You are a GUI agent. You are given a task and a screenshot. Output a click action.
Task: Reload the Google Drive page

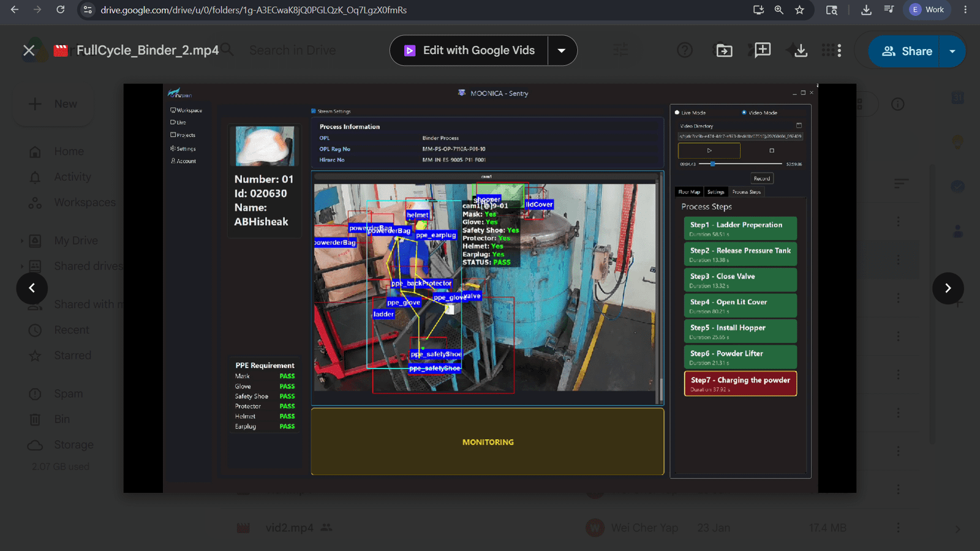pos(60,10)
